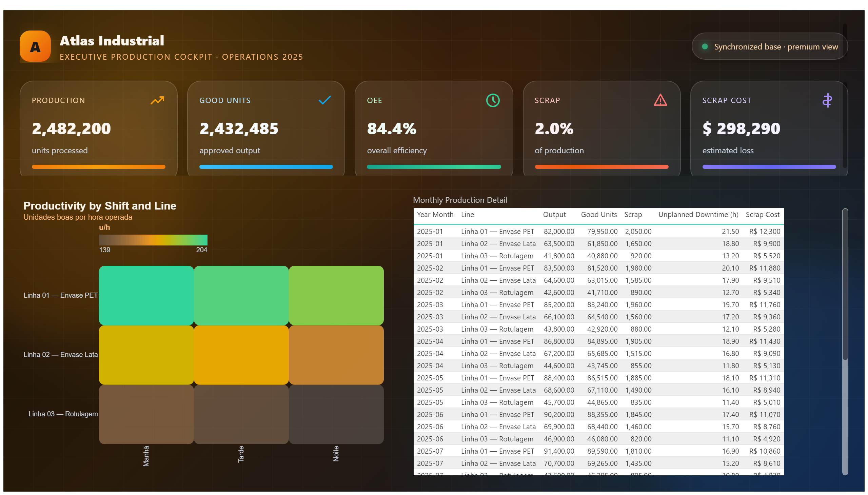
Task: Select Linha 03 Noite heatmap cell
Action: (336, 414)
